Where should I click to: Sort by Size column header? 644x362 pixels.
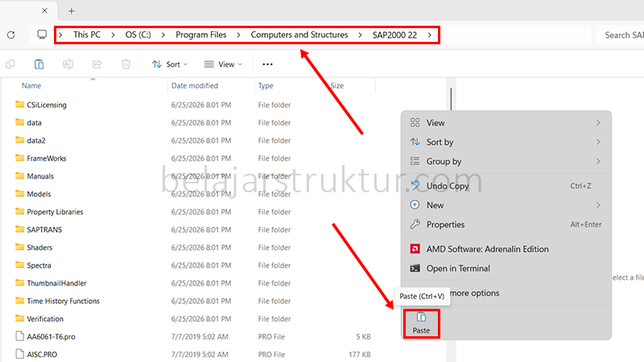click(x=336, y=85)
